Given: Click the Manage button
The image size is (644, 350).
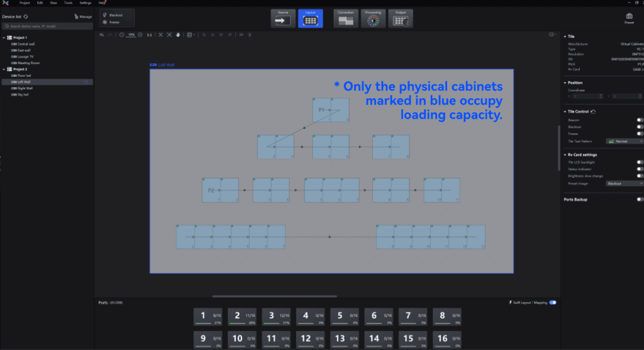Looking at the screenshot, I should coord(83,17).
